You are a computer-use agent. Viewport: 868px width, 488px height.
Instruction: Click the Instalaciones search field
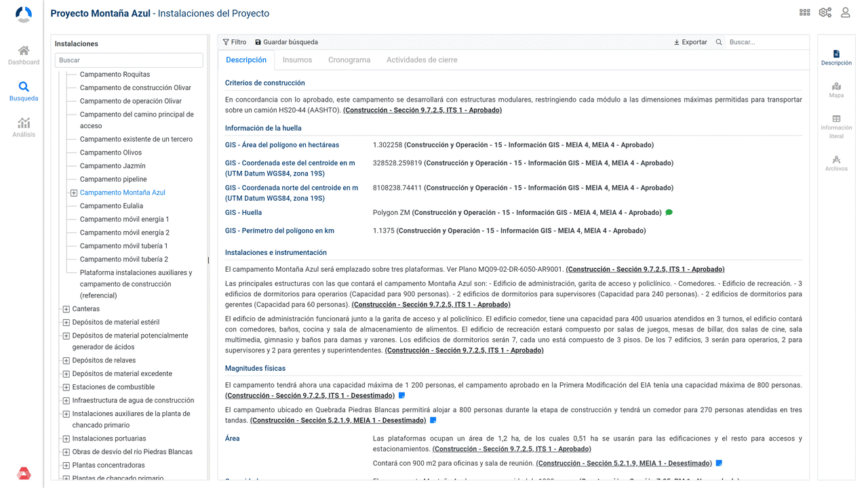pyautogui.click(x=129, y=60)
